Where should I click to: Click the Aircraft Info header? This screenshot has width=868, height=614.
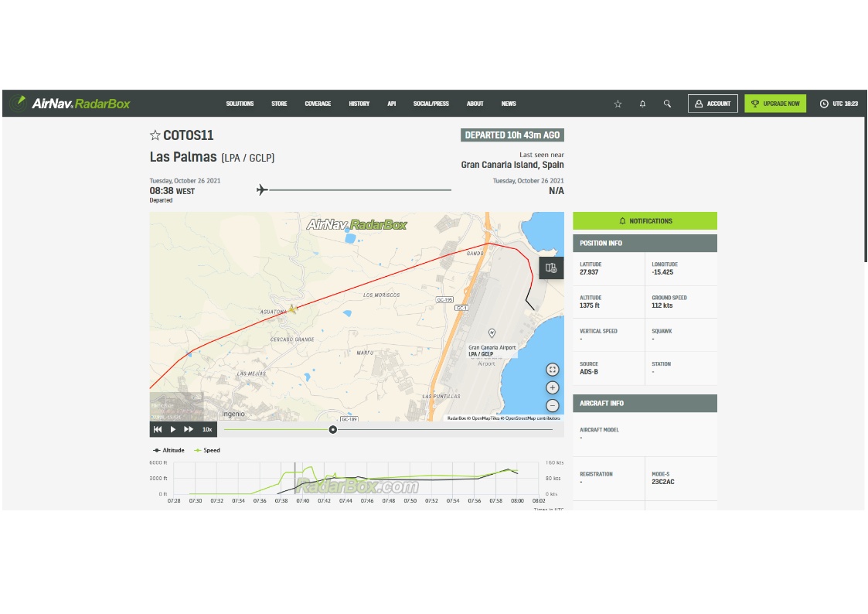point(645,403)
